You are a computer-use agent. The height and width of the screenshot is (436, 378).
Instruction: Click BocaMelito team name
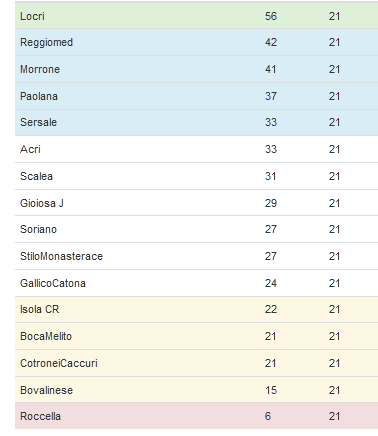pyautogui.click(x=46, y=336)
